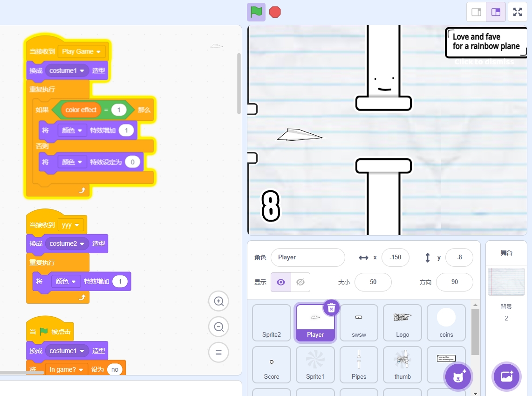Open color dropdown in yyy script block
This screenshot has width=532, height=396.
(x=66, y=282)
